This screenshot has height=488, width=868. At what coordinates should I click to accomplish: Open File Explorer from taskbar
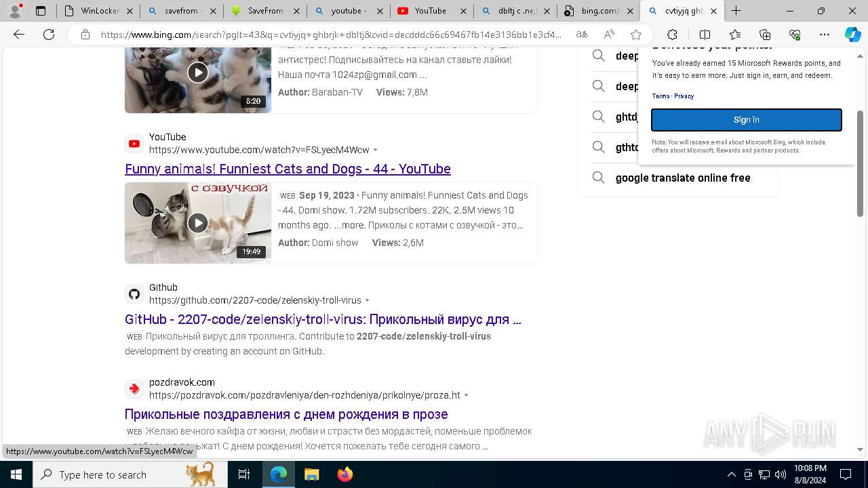(x=311, y=474)
